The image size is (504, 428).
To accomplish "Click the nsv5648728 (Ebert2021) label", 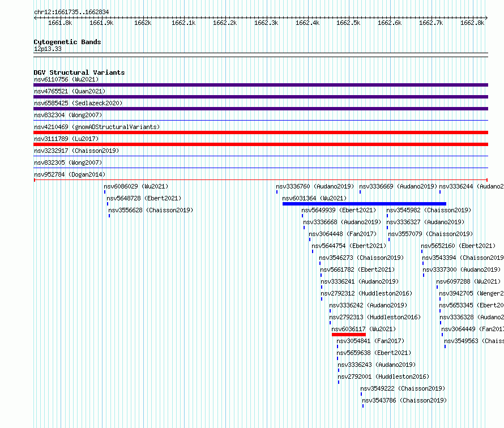I will pos(144,198).
